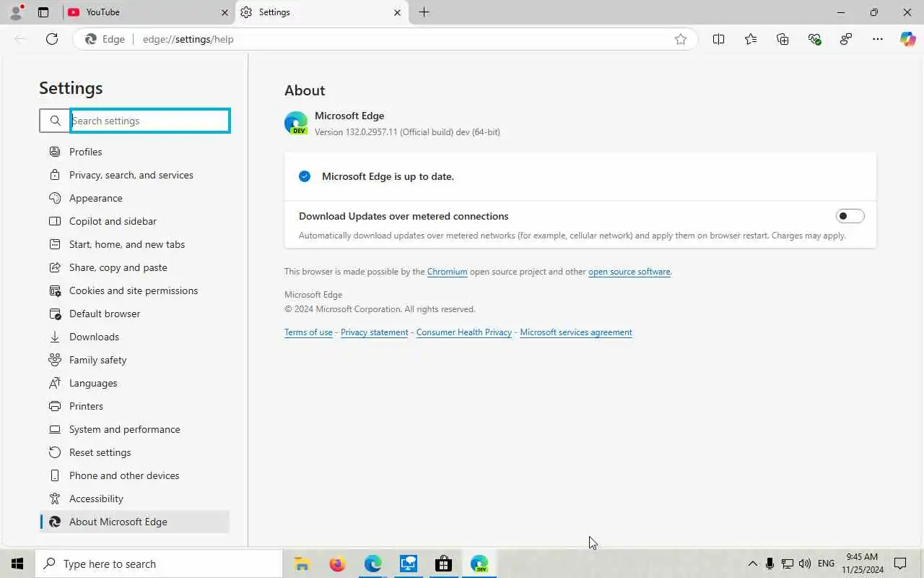Add this page to favorites star
Screen dimensions: 924x578
[680, 39]
